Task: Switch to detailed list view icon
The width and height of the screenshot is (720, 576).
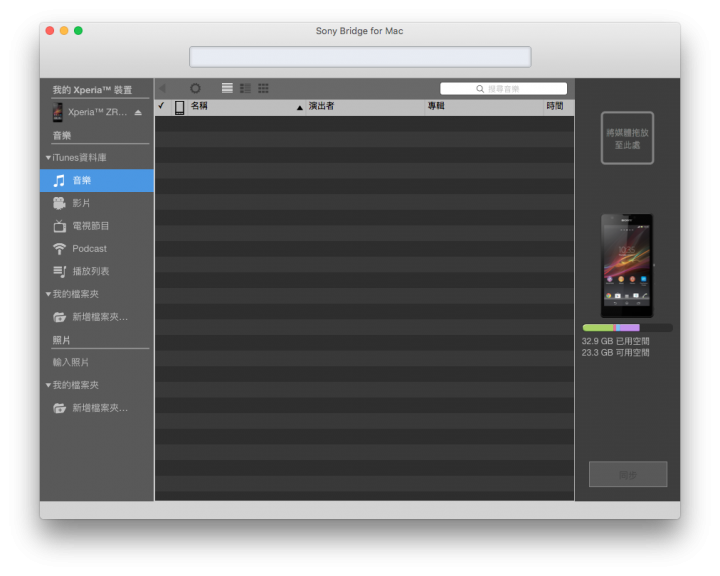Action: 245,88
